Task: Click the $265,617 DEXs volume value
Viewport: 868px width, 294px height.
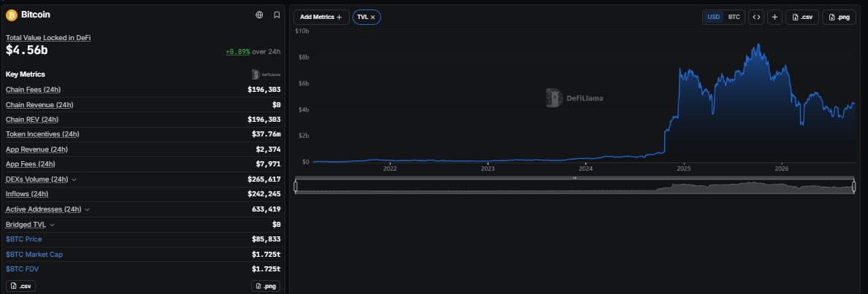Action: [264, 179]
